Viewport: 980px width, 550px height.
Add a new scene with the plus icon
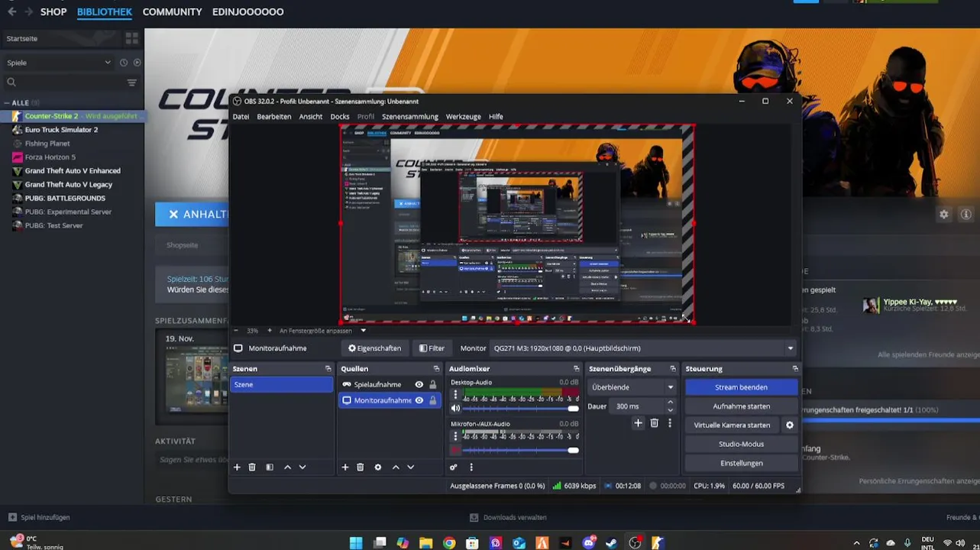(x=237, y=467)
